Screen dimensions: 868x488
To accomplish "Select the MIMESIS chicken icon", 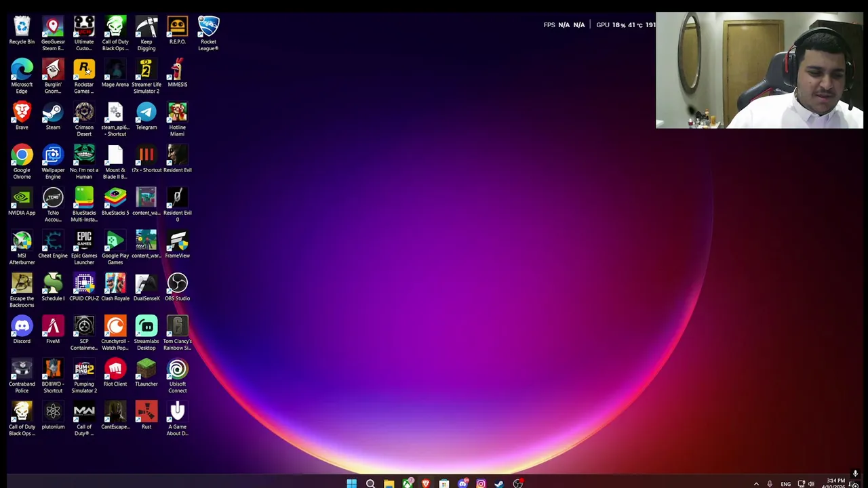I will point(177,74).
